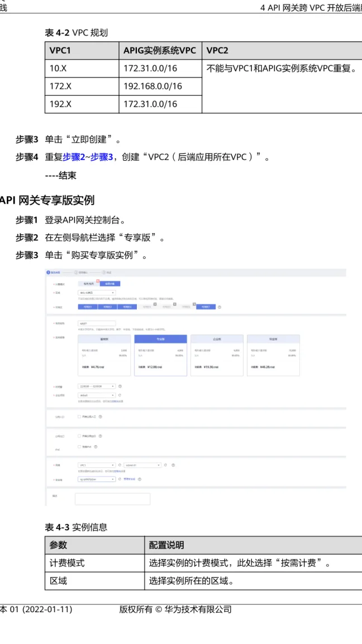This screenshot has height=644, width=362.
Task: Select the third availability zone button
Action: click(127, 307)
